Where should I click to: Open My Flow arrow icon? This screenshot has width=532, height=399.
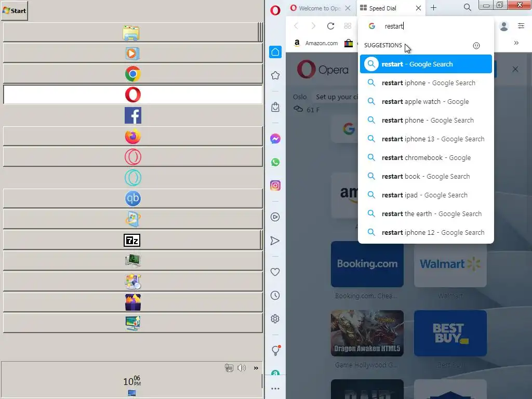point(275,241)
